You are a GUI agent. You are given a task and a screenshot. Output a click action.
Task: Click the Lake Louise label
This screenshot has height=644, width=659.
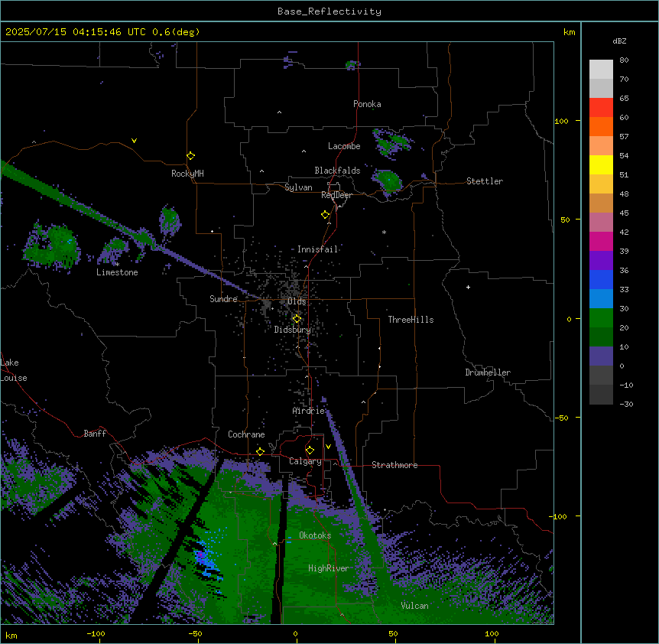[12, 370]
